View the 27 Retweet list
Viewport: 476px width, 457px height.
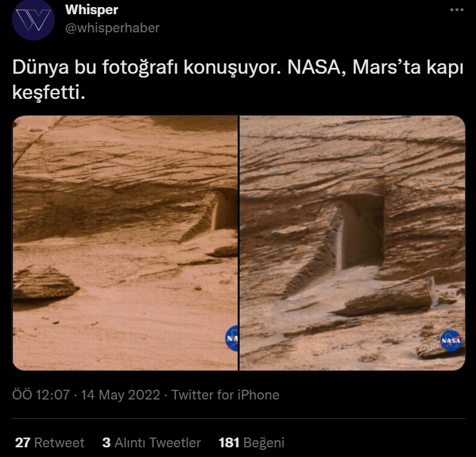(50, 443)
